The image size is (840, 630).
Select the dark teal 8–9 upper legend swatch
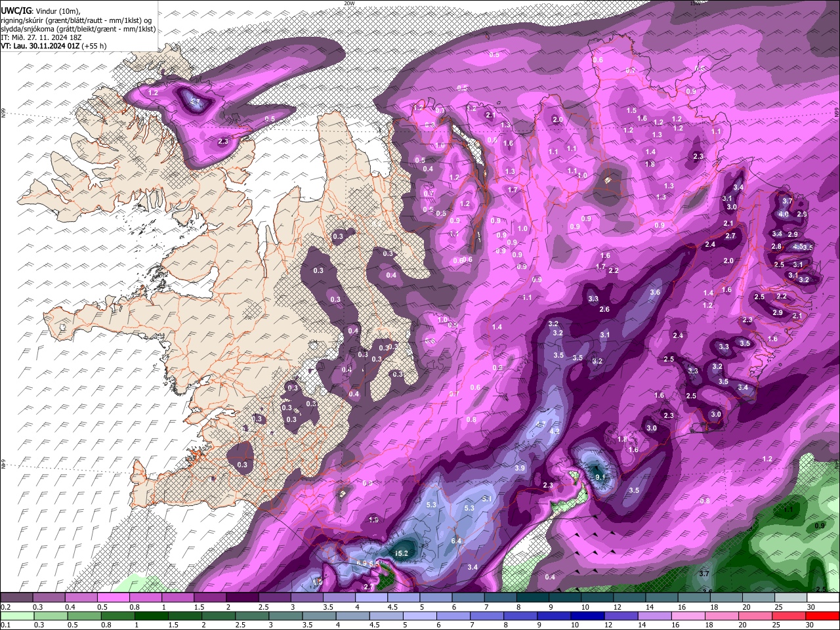(x=532, y=598)
